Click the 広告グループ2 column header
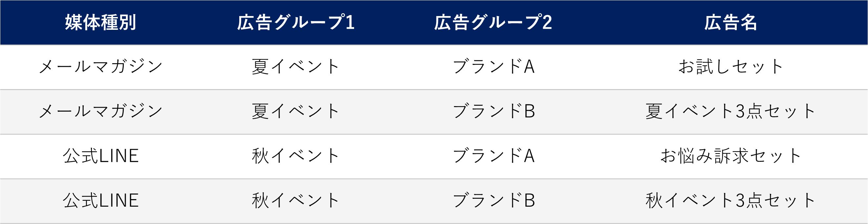This screenshot has width=868, height=224. coord(493,23)
